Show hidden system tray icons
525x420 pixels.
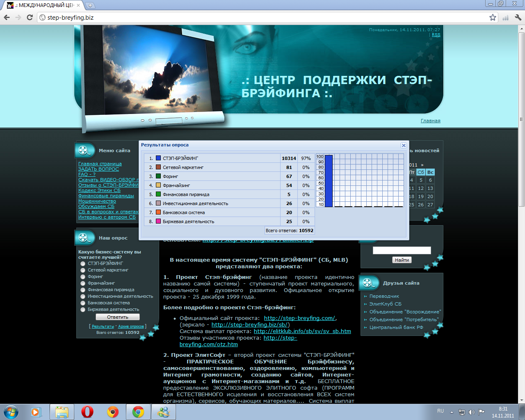[452, 412]
